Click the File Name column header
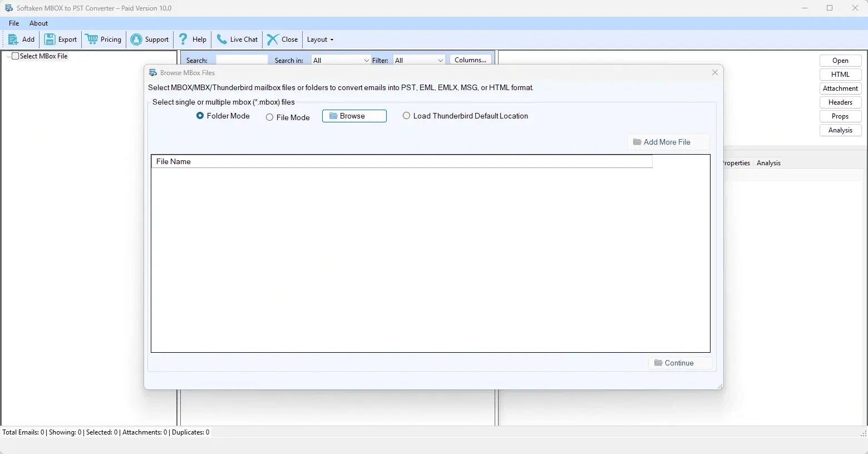The height and width of the screenshot is (454, 868). coord(402,161)
